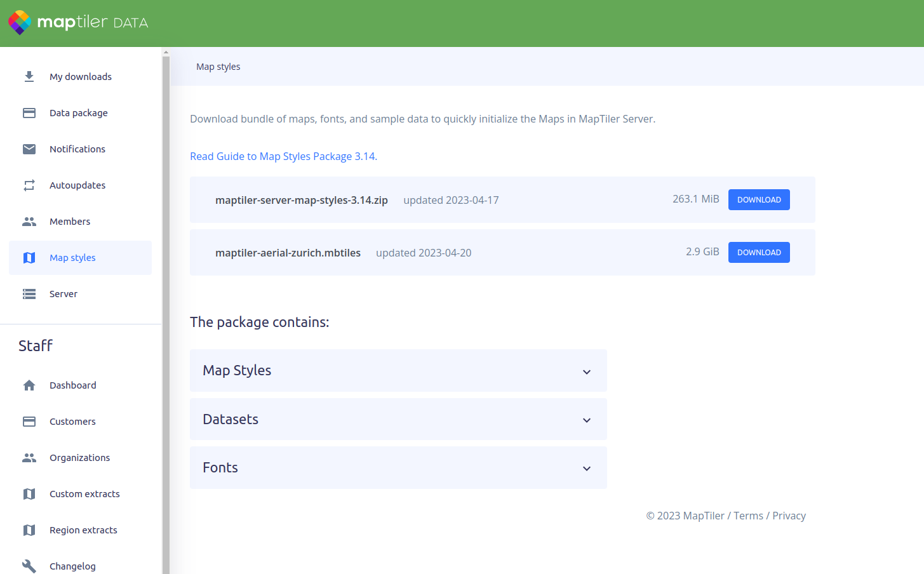Screen dimensions: 924x574
Task: Click the 'The package contains:' heading
Action: coord(260,323)
